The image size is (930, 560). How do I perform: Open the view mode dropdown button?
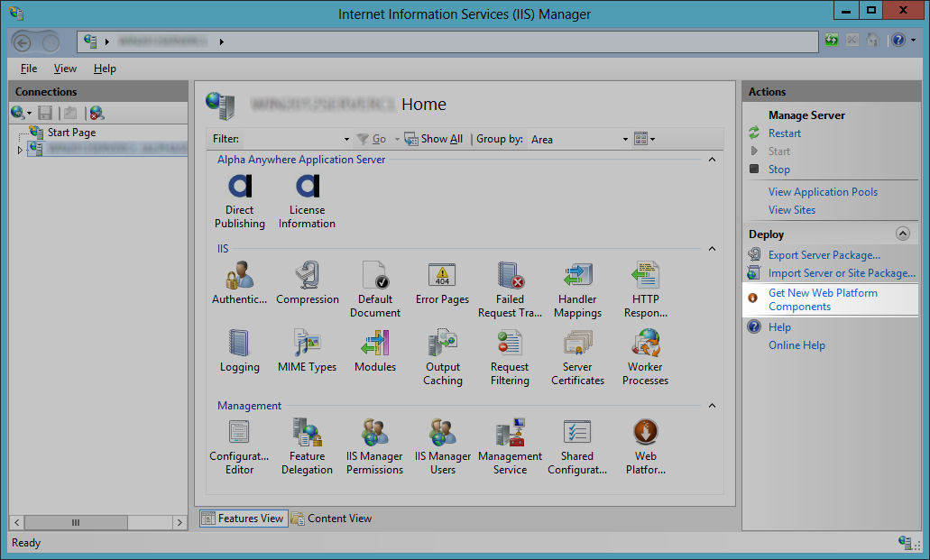645,140
